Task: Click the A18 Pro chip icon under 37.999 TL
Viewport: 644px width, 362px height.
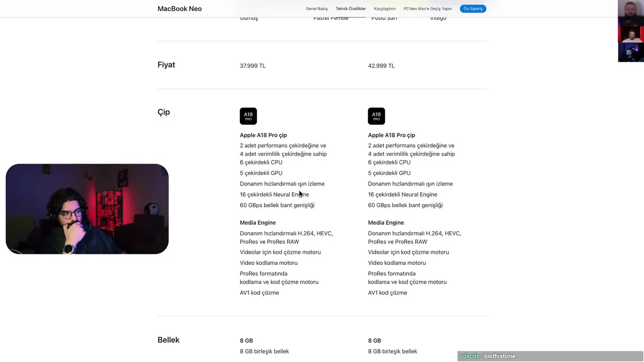Action: [x=248, y=116]
